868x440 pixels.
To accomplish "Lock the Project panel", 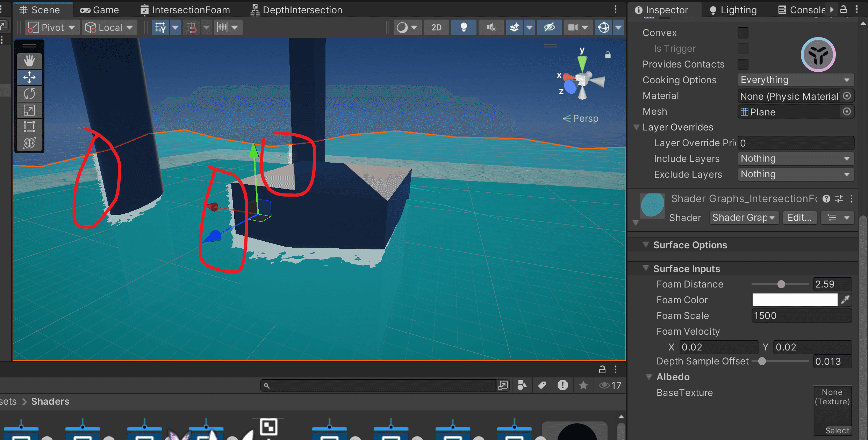I will (x=602, y=369).
